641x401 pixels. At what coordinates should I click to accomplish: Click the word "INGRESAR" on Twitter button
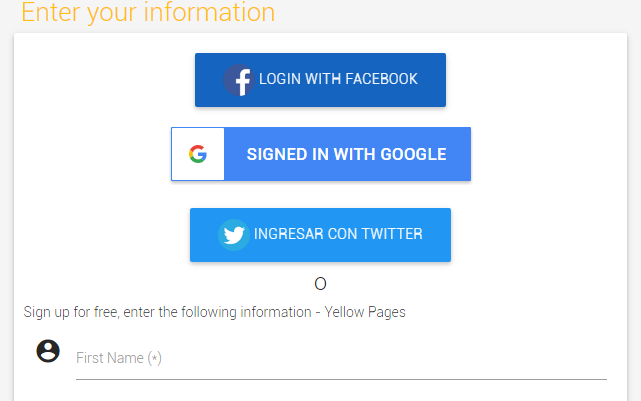pyautogui.click(x=289, y=234)
